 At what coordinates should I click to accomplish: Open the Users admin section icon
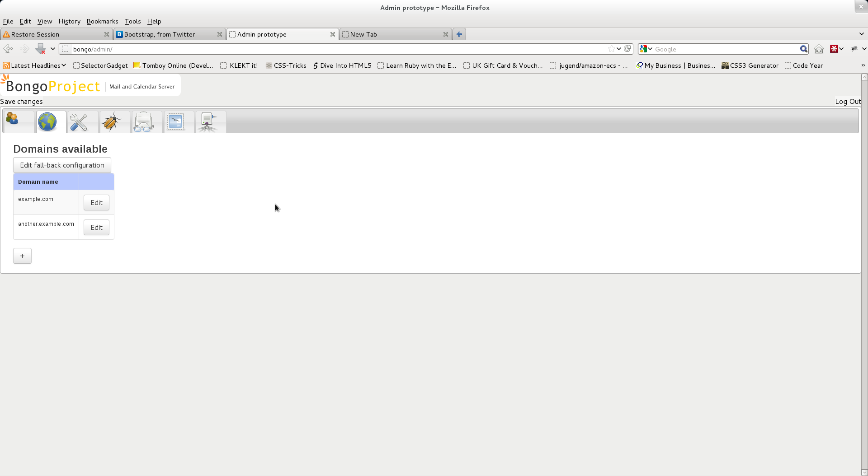point(19,121)
